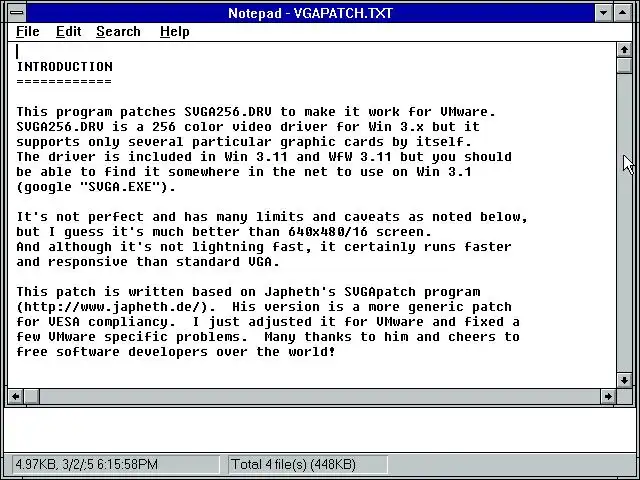
Task: Click the INTRODUCTION heading text
Action: (x=64, y=67)
